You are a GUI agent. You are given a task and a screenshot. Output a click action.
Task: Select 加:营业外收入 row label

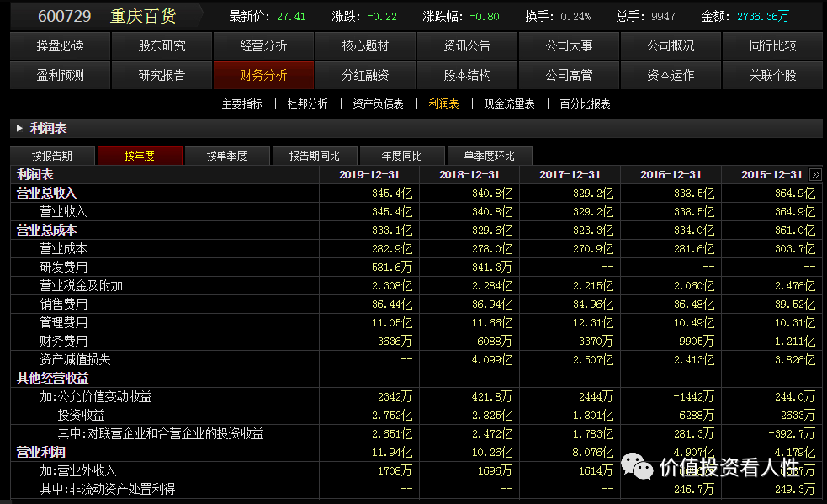[x=77, y=470]
